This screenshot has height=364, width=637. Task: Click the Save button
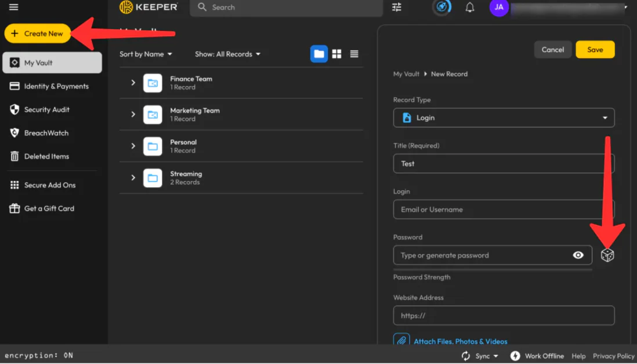[595, 49]
